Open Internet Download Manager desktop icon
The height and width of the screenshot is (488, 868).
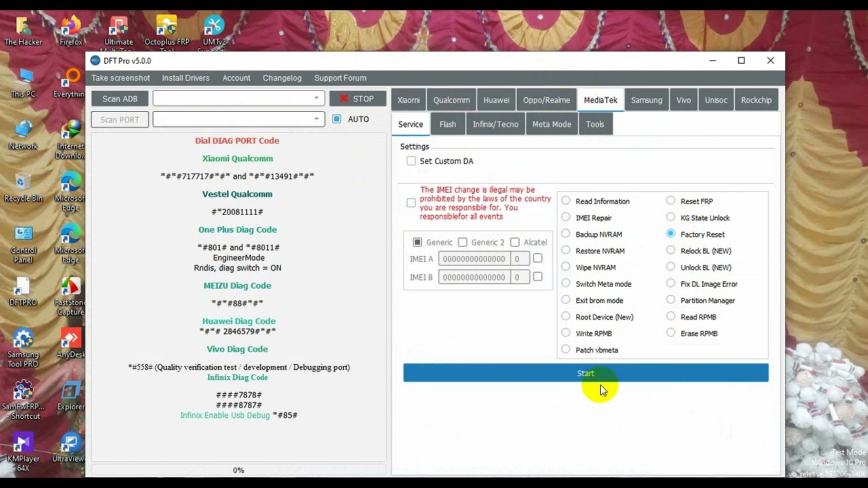pyautogui.click(x=71, y=139)
